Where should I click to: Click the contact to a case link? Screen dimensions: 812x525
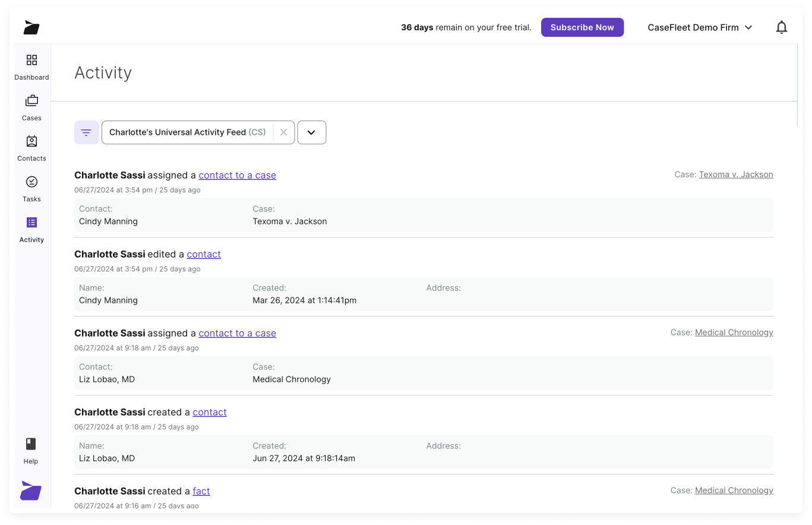pos(237,175)
